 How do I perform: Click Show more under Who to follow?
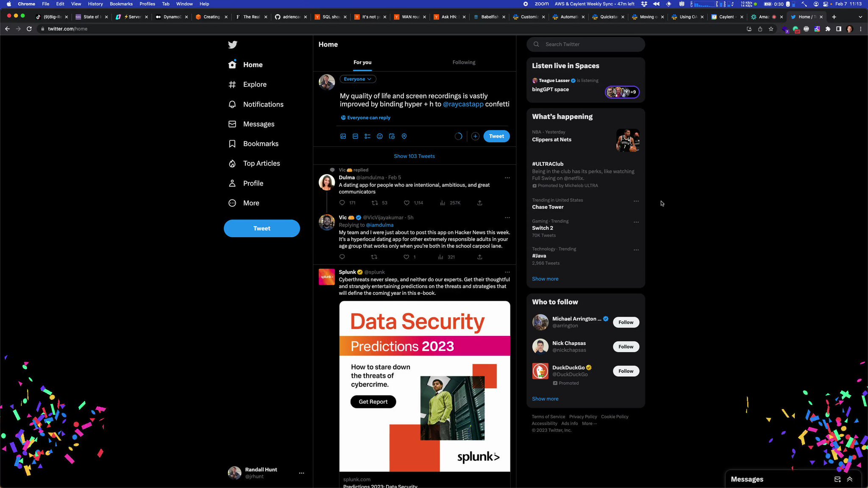click(x=545, y=399)
